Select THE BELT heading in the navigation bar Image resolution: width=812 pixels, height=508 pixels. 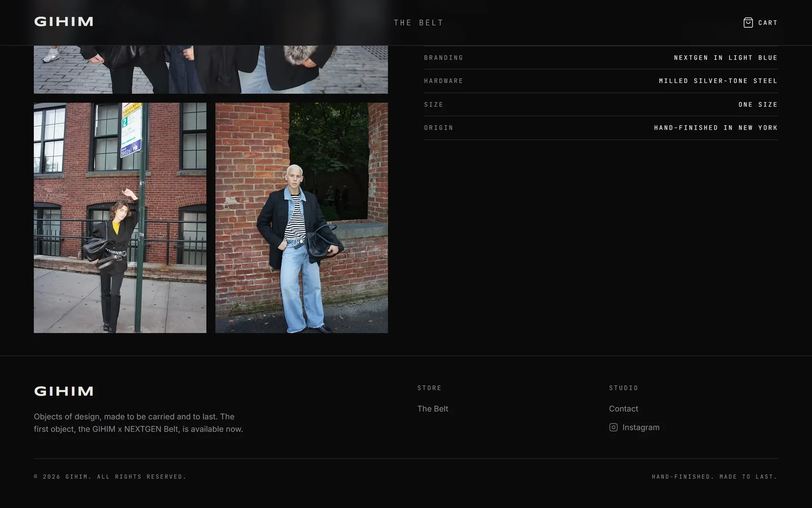point(419,22)
